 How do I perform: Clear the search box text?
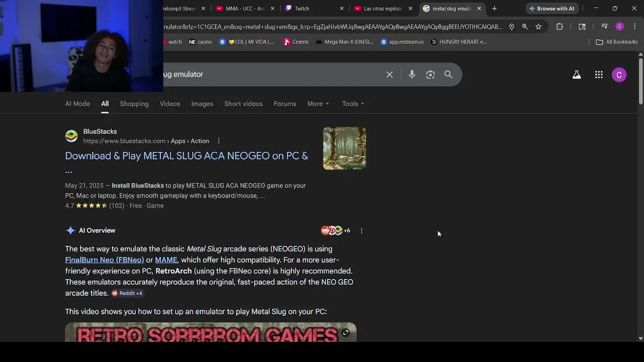tap(389, 74)
